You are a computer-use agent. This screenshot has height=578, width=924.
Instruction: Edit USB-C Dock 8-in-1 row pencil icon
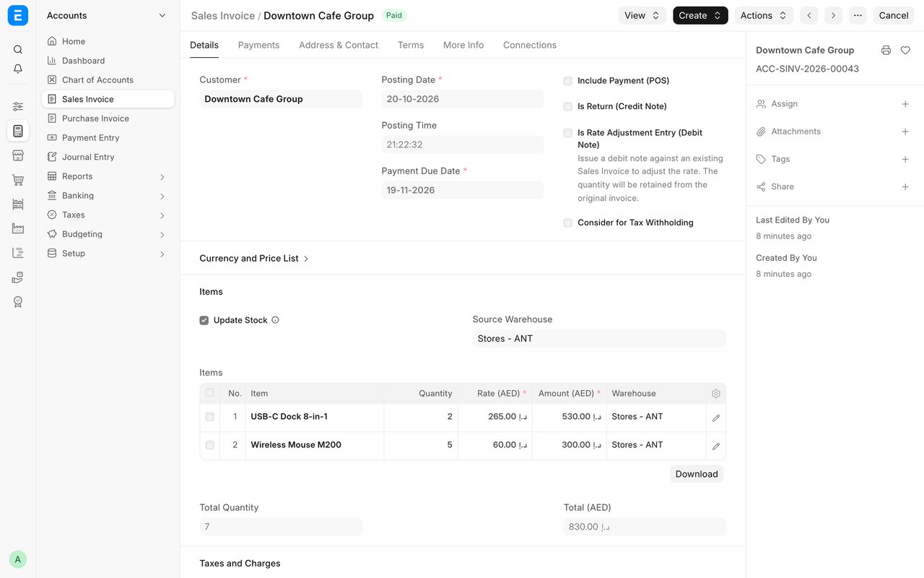(716, 418)
